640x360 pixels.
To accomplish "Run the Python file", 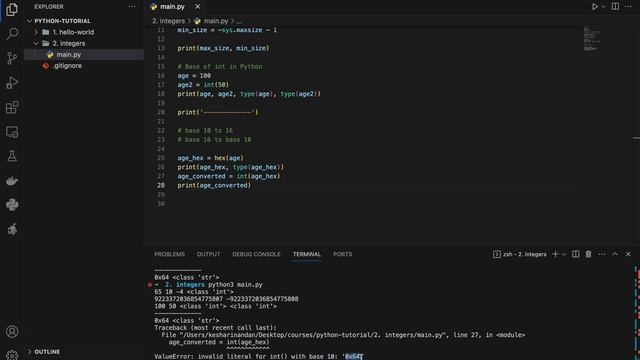I will tap(595, 7).
